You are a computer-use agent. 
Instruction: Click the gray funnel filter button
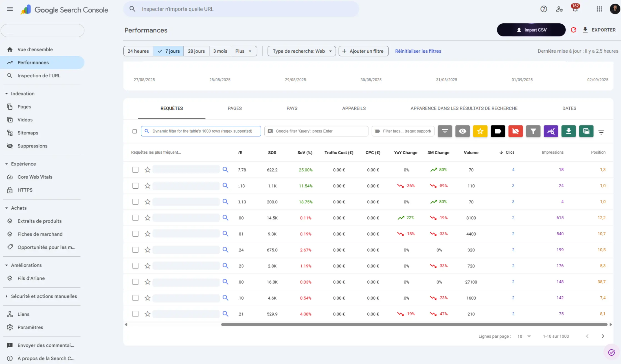tap(533, 131)
